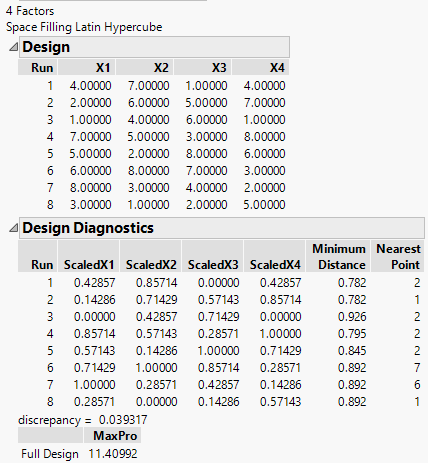The image size is (428, 463).
Task: Click the 'discrepancy =' label
Action: (x=55, y=420)
